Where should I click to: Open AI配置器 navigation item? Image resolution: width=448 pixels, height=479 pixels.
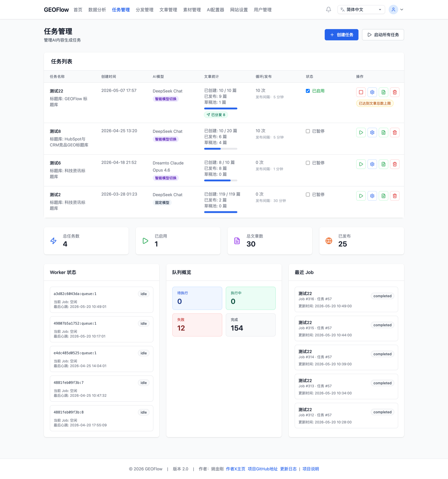click(215, 10)
